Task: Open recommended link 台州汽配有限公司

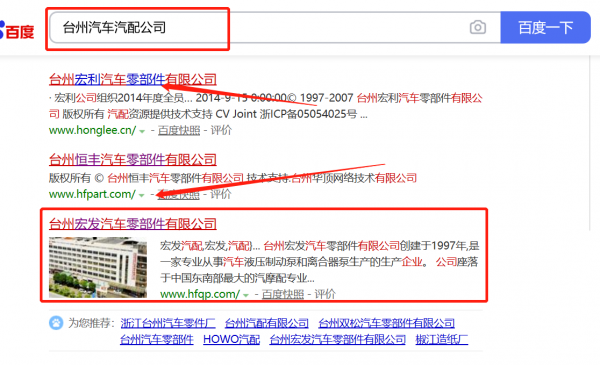Action: click(x=267, y=323)
